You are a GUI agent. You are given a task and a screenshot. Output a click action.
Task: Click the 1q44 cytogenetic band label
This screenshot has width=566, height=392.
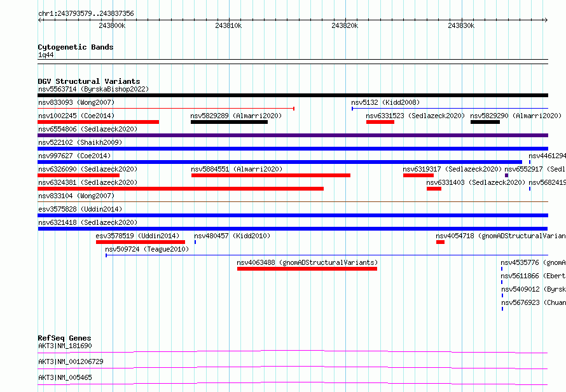(46, 55)
